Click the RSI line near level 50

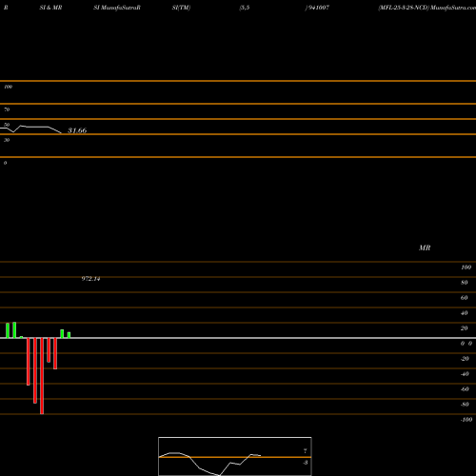click(x=30, y=129)
